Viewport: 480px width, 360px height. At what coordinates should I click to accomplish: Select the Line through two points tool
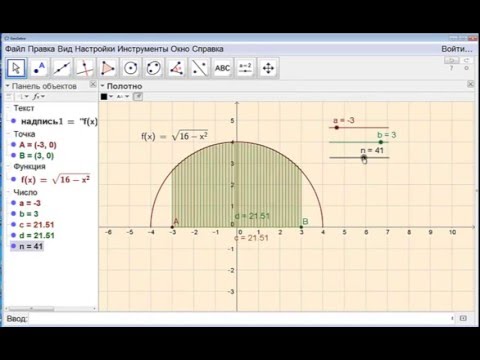[62, 68]
